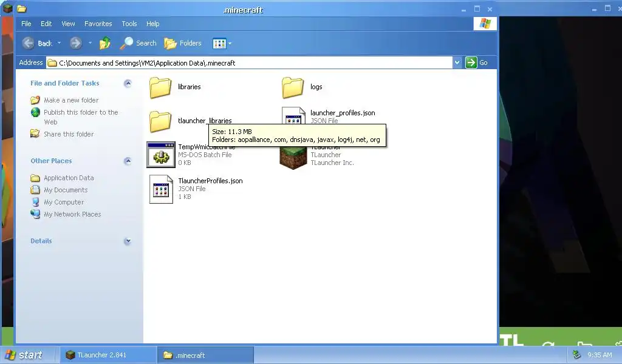Expand the Details panel
The width and height of the screenshot is (622, 364).
[128, 241]
